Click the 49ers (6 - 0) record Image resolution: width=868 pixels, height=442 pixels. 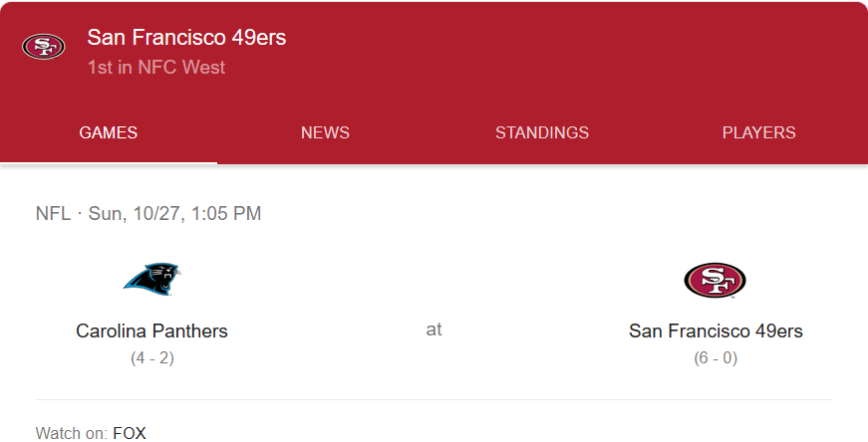716,357
